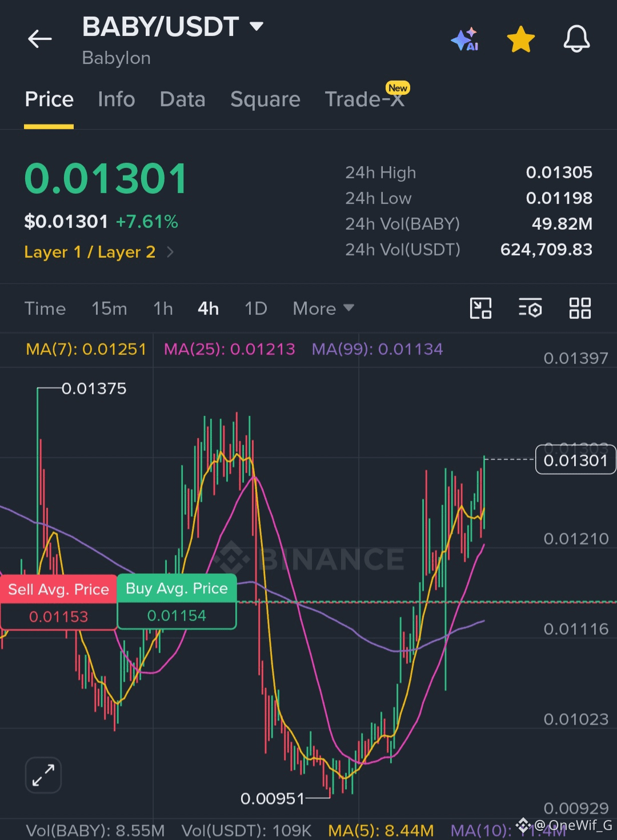
Task: Open the AI sparkle assistant icon
Action: pos(465,39)
